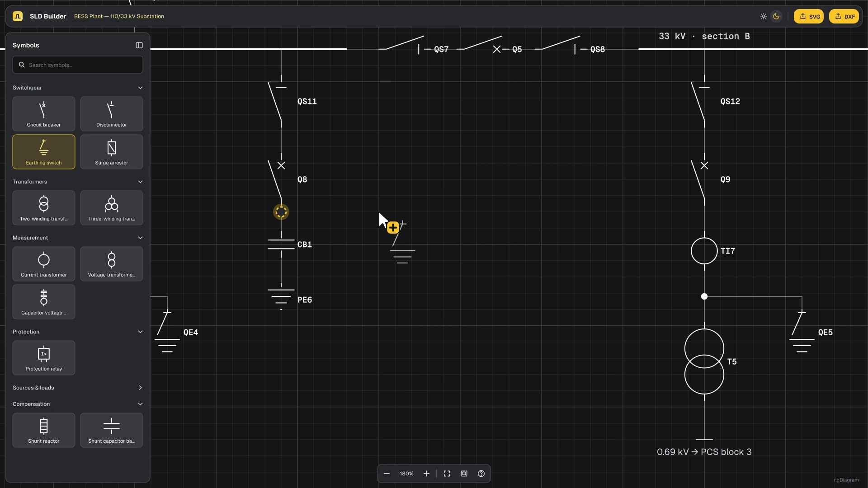This screenshot has width=868, height=488.
Task: Export diagram as SVG
Action: pyautogui.click(x=809, y=16)
